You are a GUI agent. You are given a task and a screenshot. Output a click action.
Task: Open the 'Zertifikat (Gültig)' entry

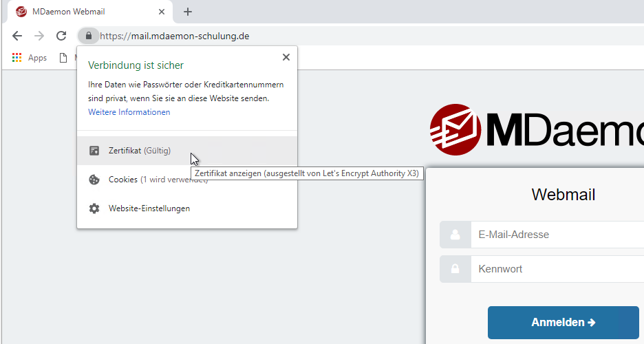coord(139,151)
